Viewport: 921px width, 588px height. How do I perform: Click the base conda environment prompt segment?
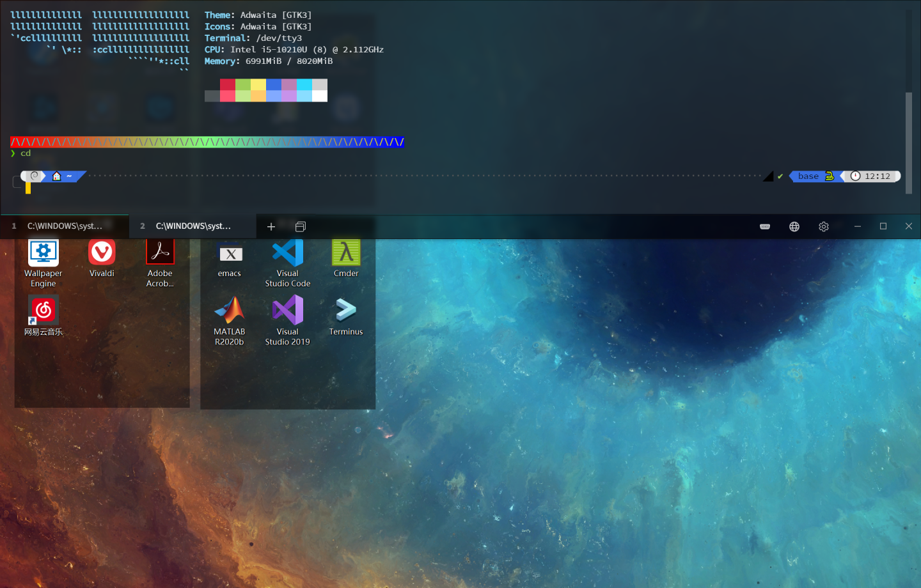coord(808,176)
